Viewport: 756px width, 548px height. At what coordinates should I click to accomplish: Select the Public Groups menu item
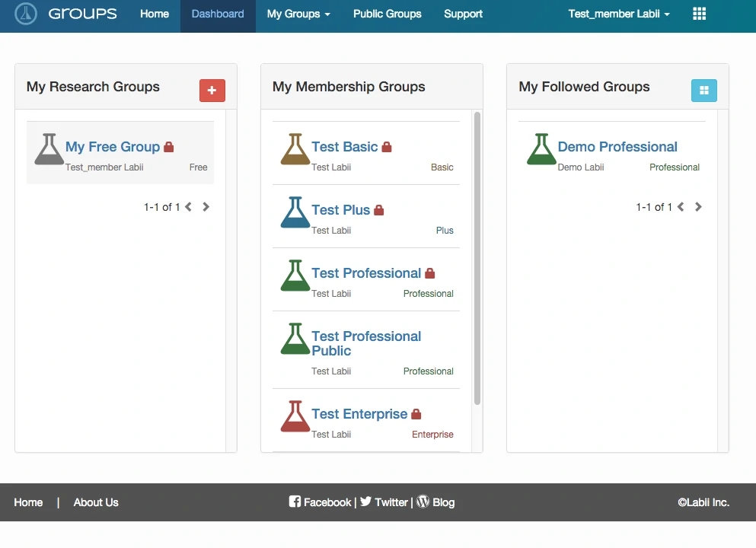(387, 14)
